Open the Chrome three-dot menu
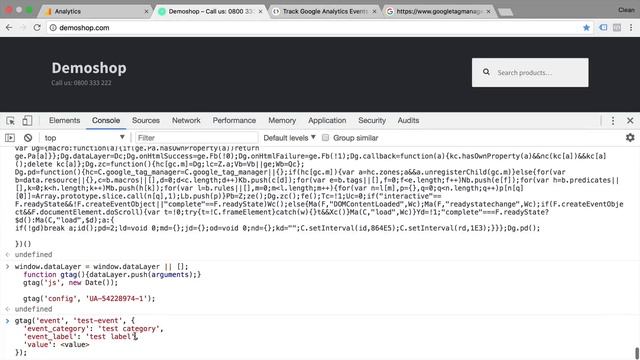The width and height of the screenshot is (640, 360). pyautogui.click(x=631, y=27)
